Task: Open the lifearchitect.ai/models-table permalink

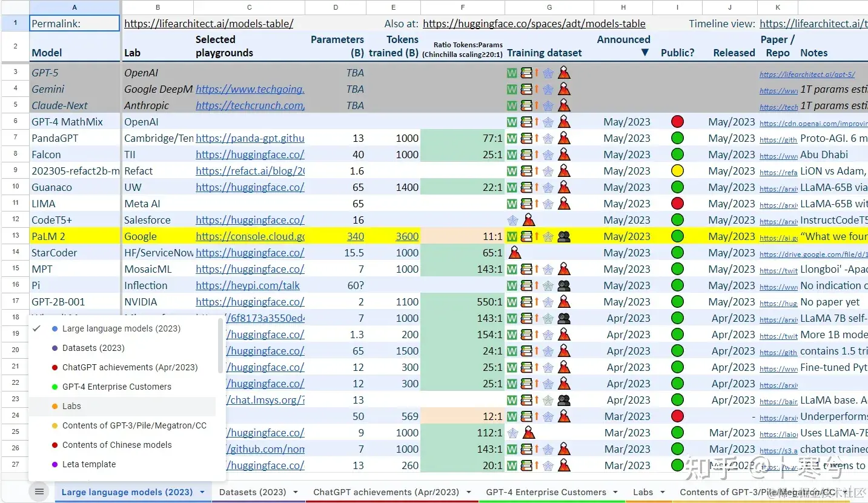Action: [x=209, y=24]
